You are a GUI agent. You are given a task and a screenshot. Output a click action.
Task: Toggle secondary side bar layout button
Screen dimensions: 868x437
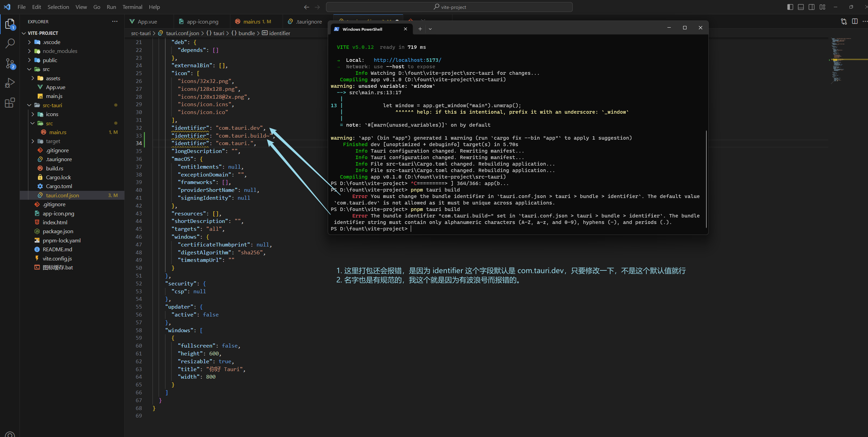pyautogui.click(x=812, y=7)
